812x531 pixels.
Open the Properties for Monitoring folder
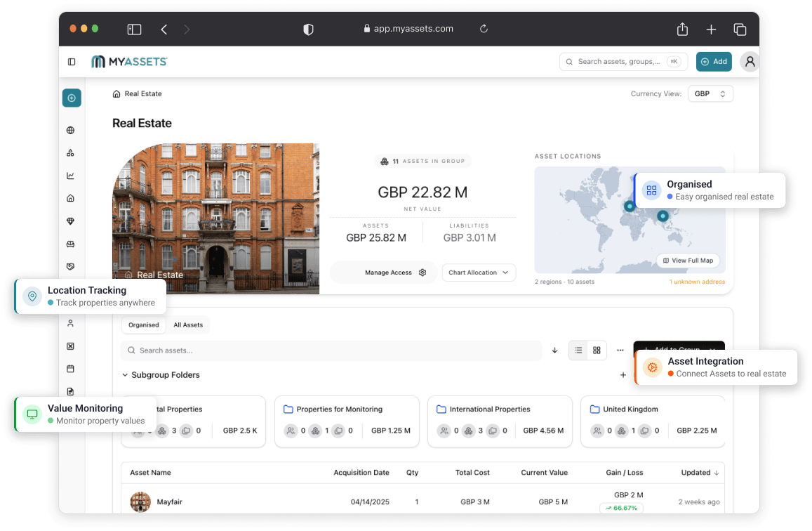point(347,421)
